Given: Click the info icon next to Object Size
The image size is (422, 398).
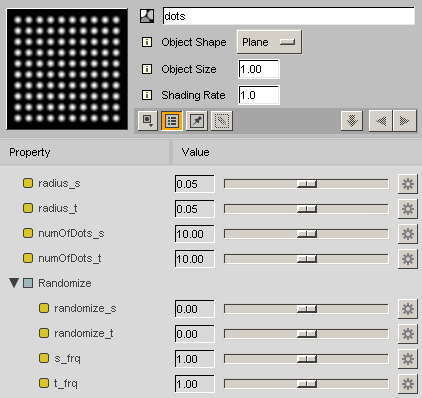Looking at the screenshot, I should point(147,69).
